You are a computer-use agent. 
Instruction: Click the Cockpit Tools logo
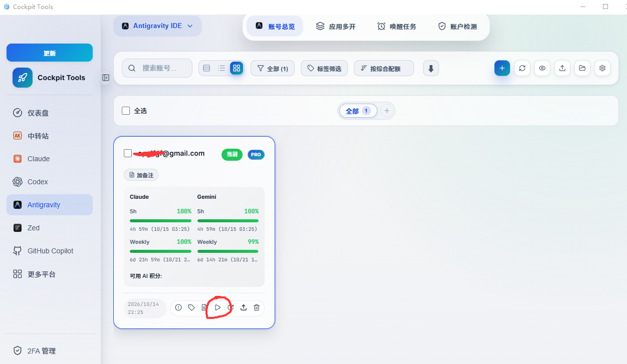[x=23, y=78]
